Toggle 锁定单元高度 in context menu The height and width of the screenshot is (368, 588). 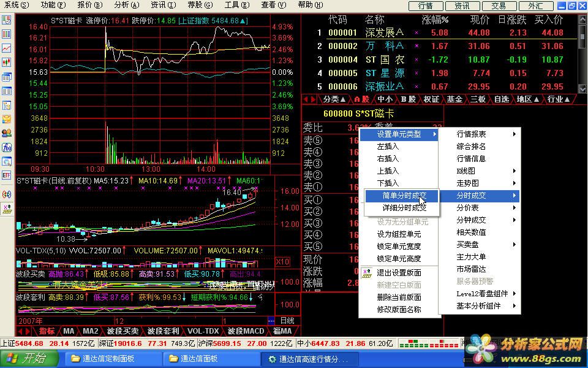point(399,259)
